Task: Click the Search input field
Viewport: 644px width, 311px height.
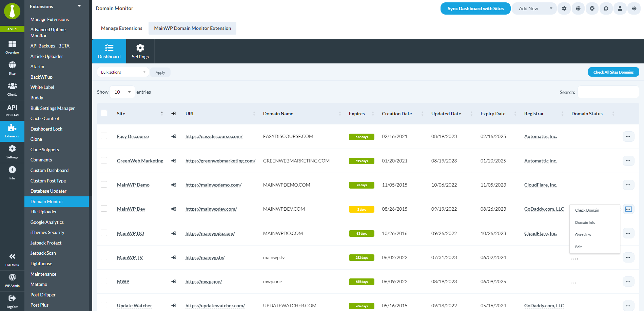Action: click(608, 92)
